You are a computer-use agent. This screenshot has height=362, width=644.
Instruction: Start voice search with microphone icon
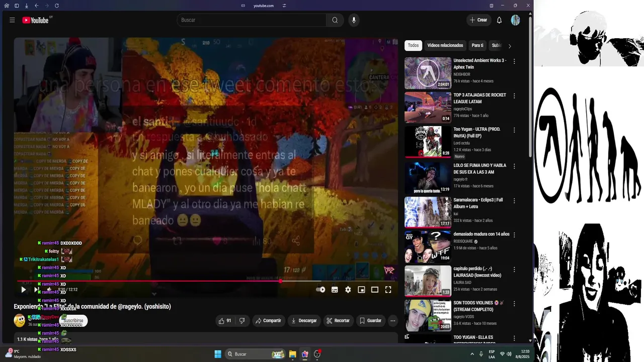(x=354, y=20)
